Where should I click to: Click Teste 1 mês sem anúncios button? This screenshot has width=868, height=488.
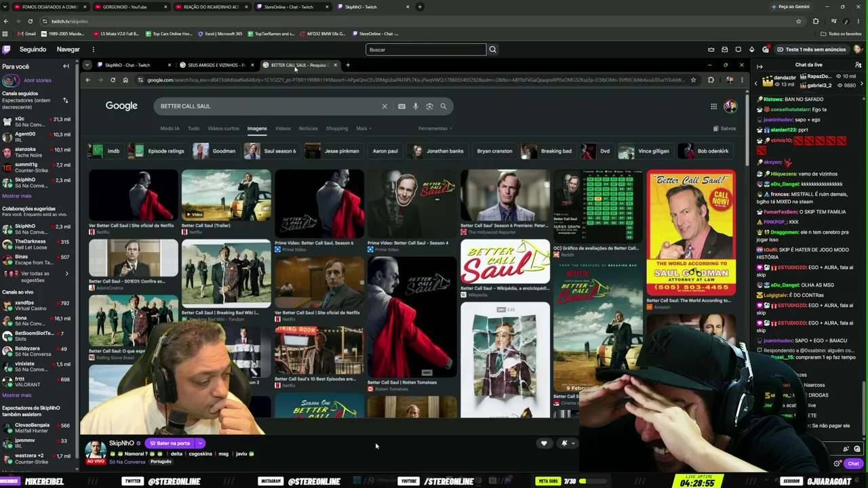[810, 49]
